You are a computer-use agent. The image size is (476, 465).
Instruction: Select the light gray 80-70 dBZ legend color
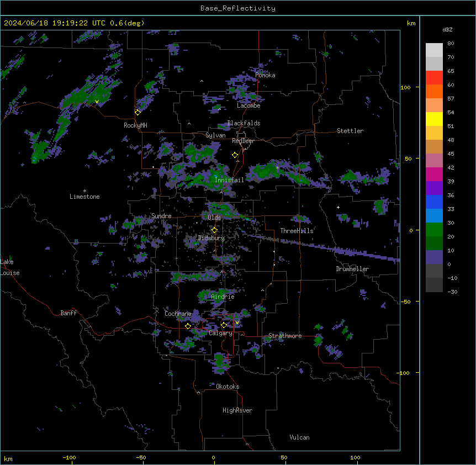(434, 50)
